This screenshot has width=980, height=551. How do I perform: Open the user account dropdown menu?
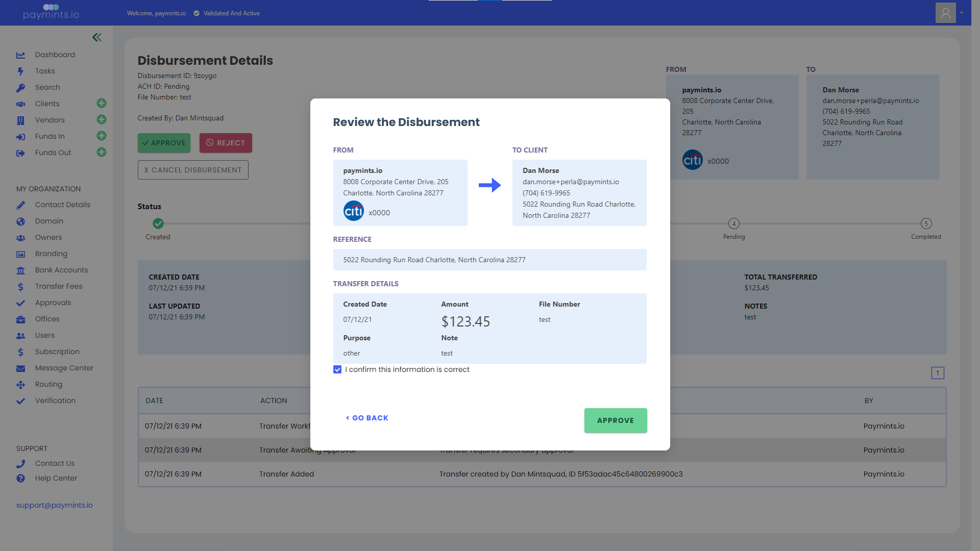[962, 13]
